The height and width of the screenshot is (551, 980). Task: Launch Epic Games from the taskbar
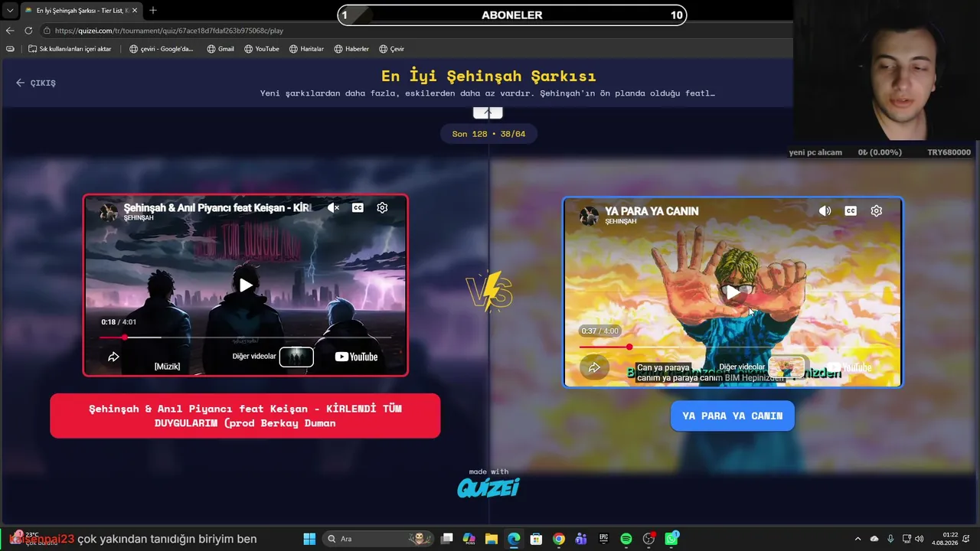pos(603,539)
